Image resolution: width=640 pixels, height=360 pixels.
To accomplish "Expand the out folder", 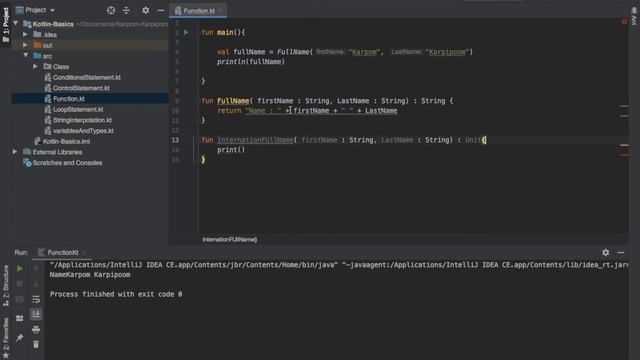I will pyautogui.click(x=25, y=45).
